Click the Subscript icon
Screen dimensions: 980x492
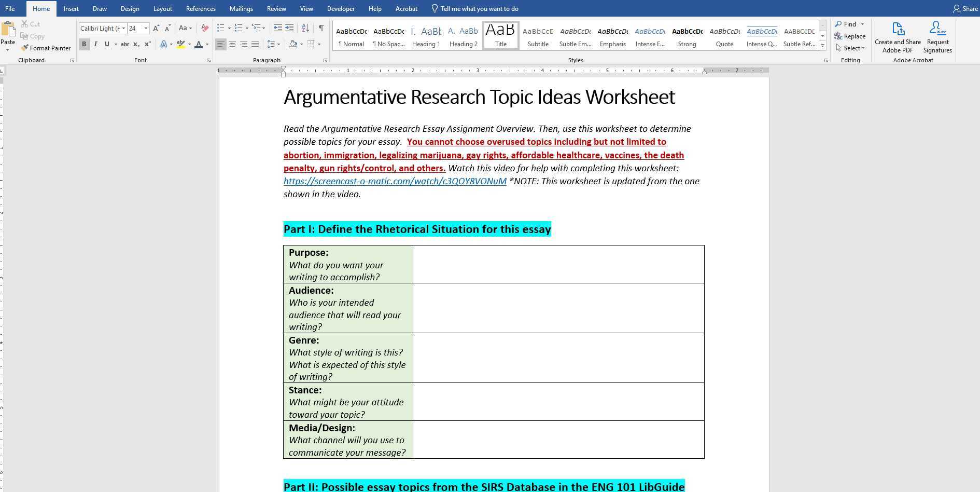136,45
